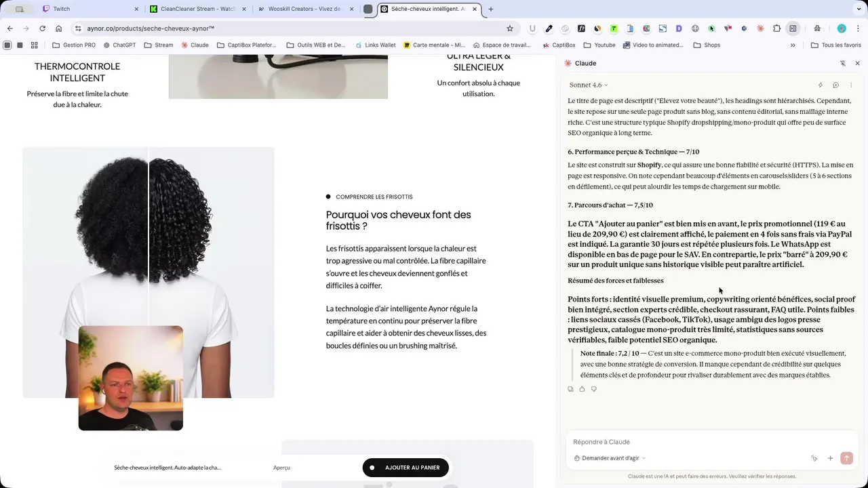Open the Tous les favoris folder
The width and height of the screenshot is (868, 488).
835,45
